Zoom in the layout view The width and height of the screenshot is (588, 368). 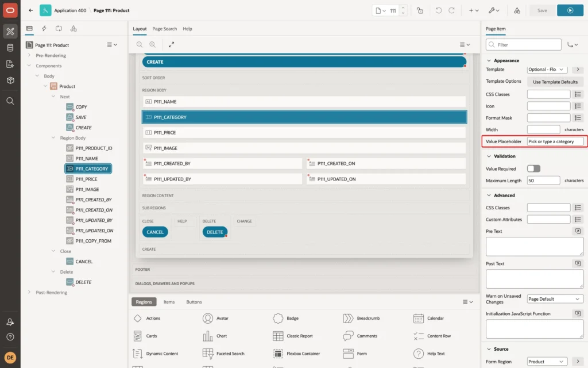[x=153, y=44]
